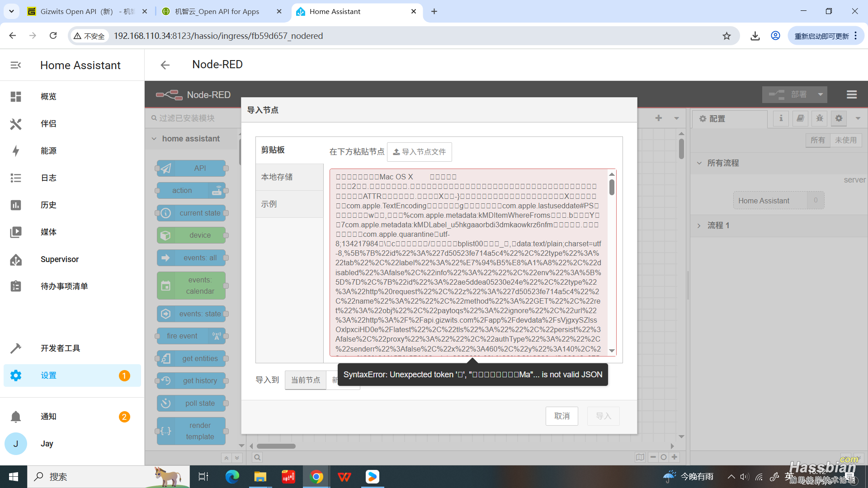
Task: Select the fire event palette node
Action: pyautogui.click(x=191, y=336)
